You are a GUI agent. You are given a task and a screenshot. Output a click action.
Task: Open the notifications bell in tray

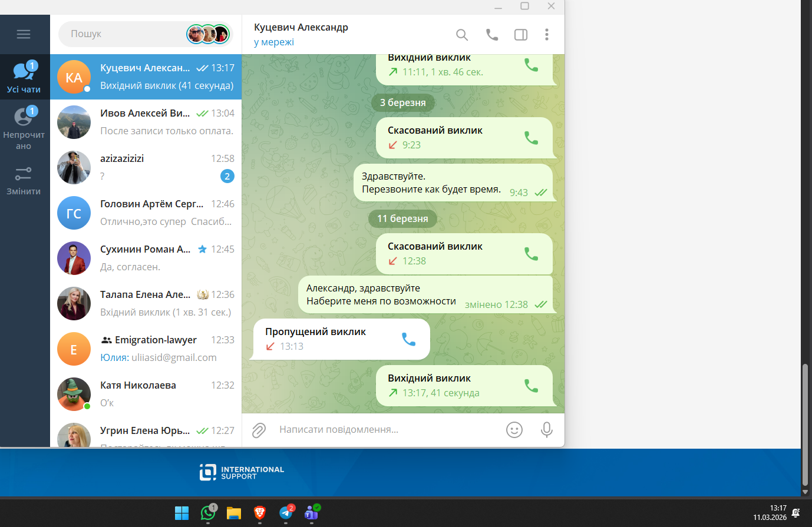tap(796, 513)
